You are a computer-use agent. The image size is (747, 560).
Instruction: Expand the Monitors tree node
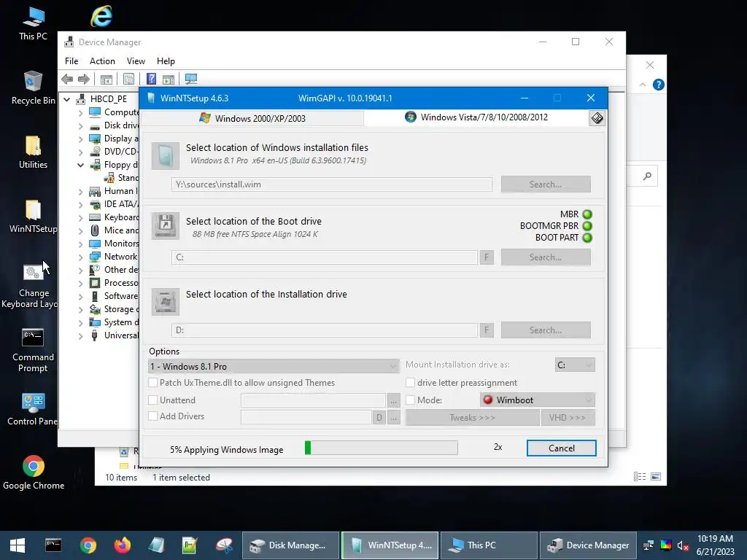[x=80, y=244]
